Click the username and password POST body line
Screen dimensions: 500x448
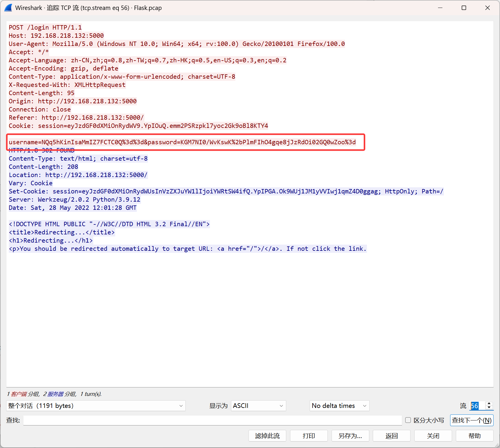(182, 142)
